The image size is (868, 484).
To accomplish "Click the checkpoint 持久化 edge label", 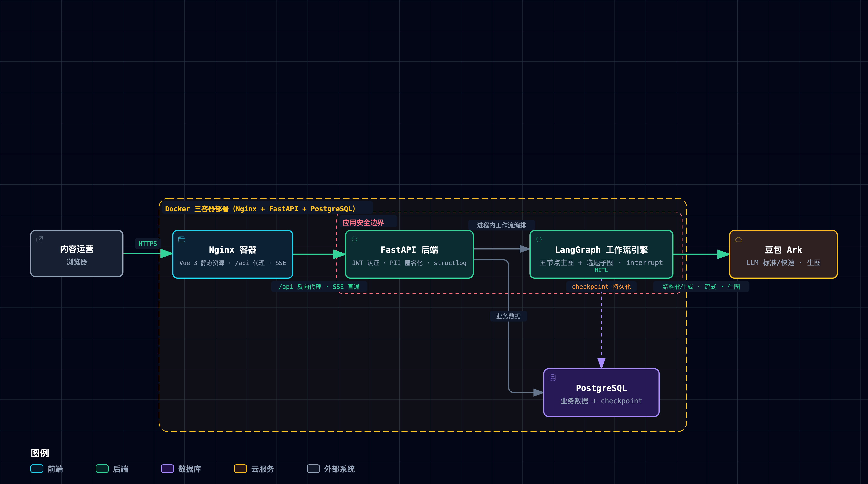I will pos(601,287).
